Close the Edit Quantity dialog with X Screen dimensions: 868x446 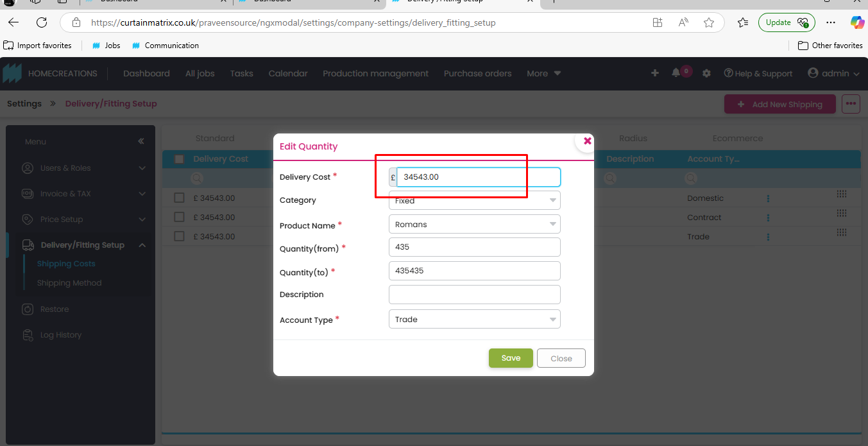pos(587,141)
